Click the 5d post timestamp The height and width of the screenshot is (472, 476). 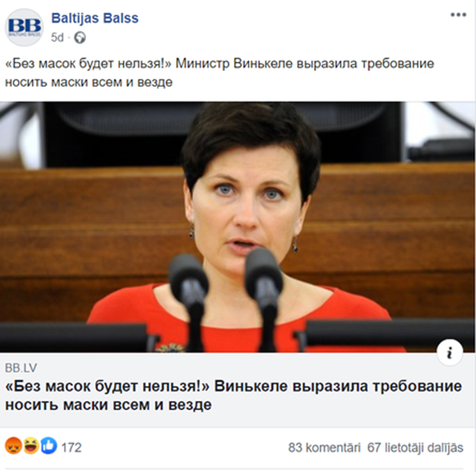point(57,38)
